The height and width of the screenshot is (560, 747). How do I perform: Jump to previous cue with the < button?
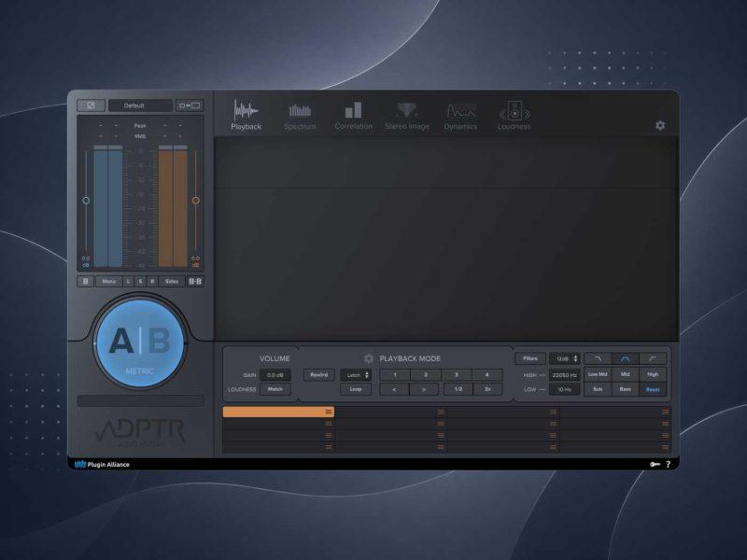(394, 389)
